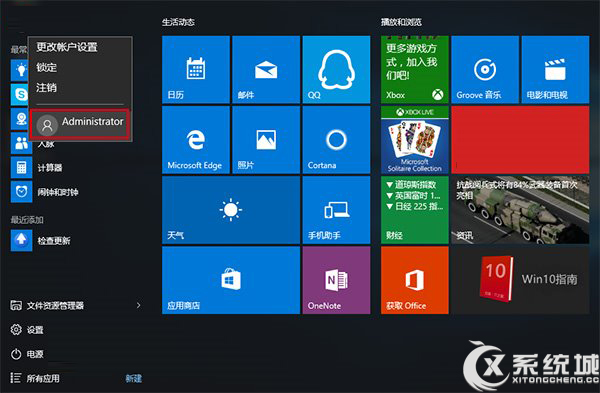Open the Xbox tile
This screenshot has width=600, height=393.
(x=414, y=69)
